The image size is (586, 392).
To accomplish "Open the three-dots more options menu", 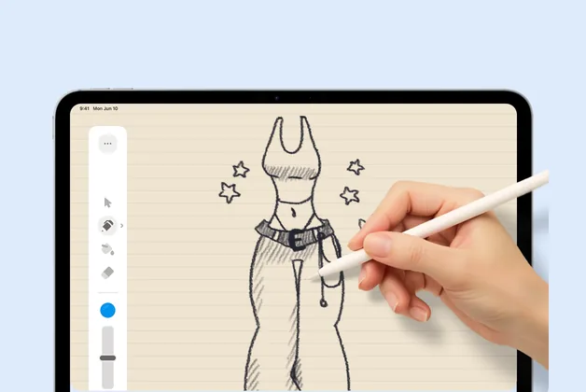I will click(x=107, y=144).
